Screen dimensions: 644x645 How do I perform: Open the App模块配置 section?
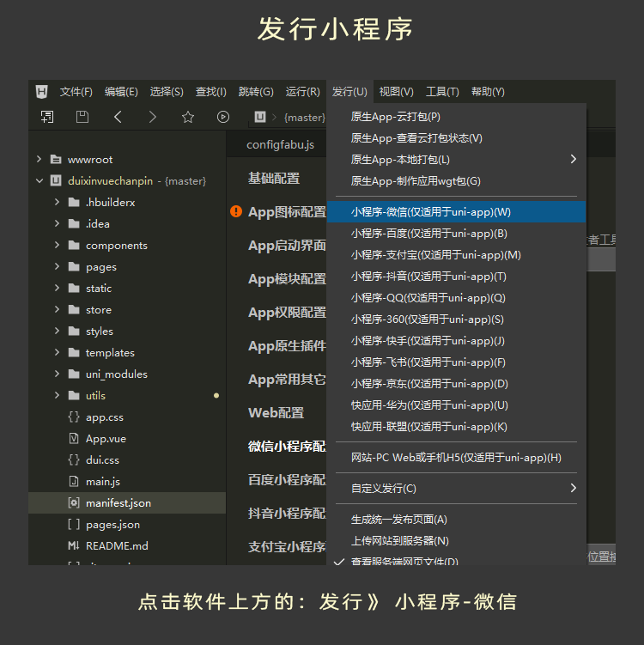(287, 278)
